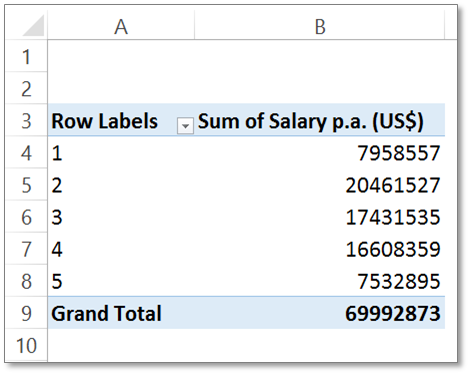Screen dimensions: 469x374
Task: Select column B header
Action: click(320, 25)
